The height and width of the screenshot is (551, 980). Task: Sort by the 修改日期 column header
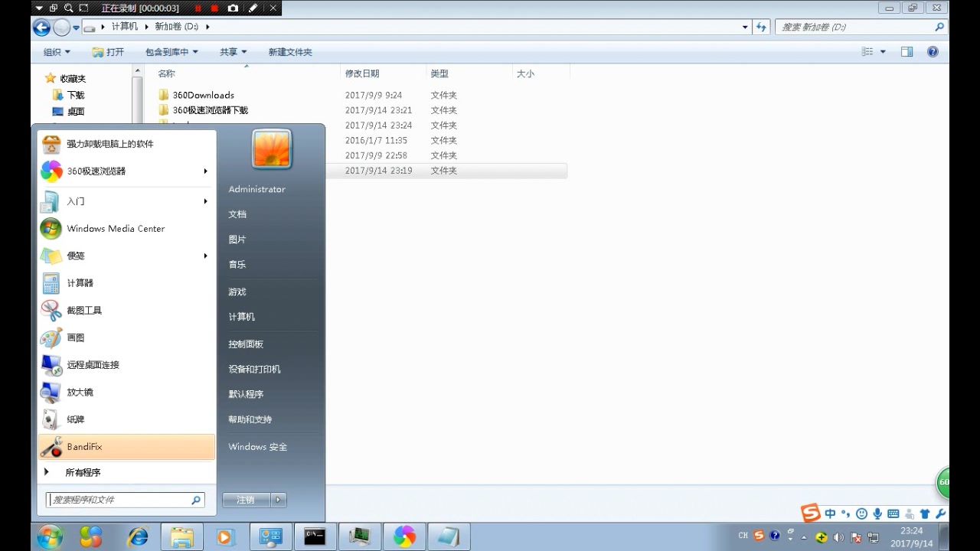pyautogui.click(x=362, y=73)
